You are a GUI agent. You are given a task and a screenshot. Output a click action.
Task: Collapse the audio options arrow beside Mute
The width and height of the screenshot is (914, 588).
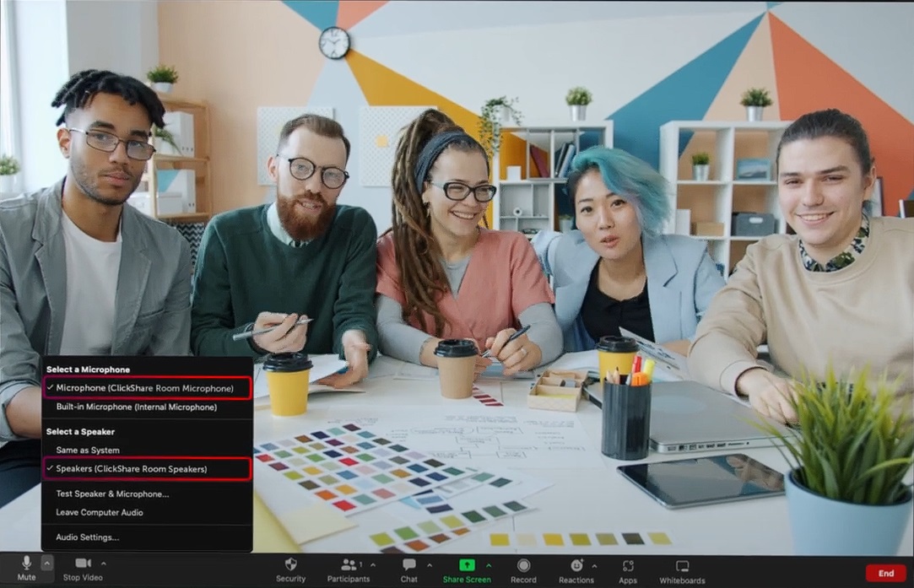tap(47, 563)
